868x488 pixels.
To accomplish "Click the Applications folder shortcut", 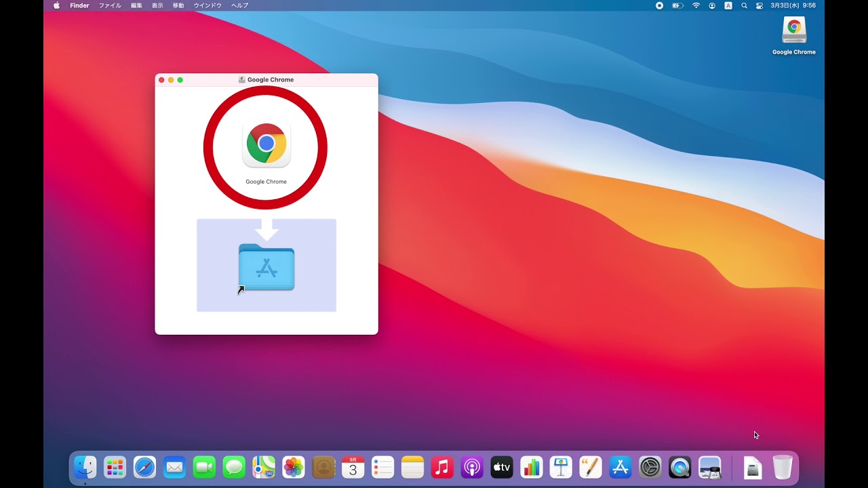I will (x=267, y=268).
